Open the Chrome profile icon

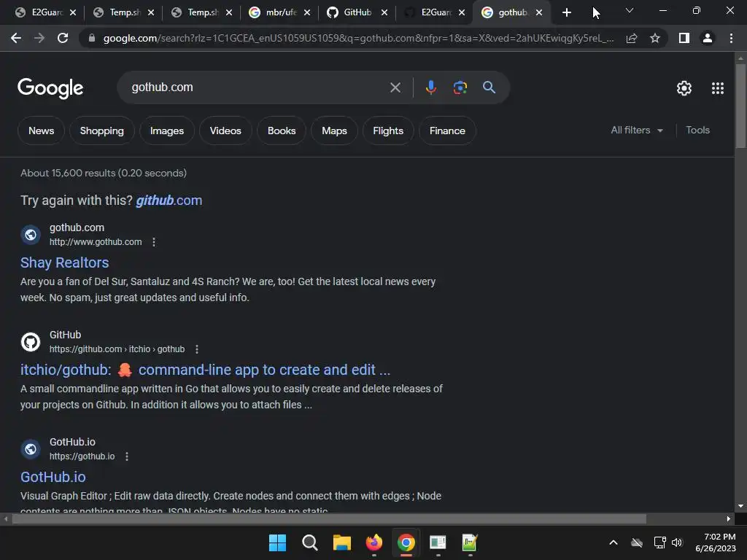click(708, 38)
